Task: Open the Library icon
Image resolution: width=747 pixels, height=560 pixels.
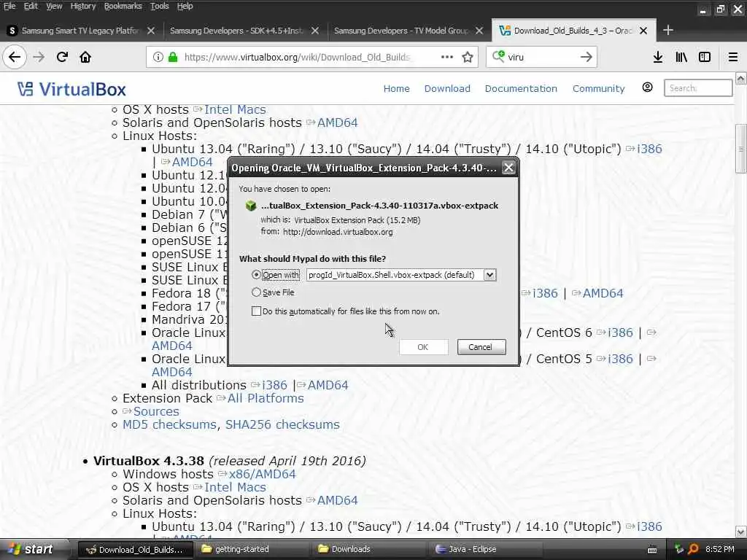Action: pyautogui.click(x=681, y=57)
